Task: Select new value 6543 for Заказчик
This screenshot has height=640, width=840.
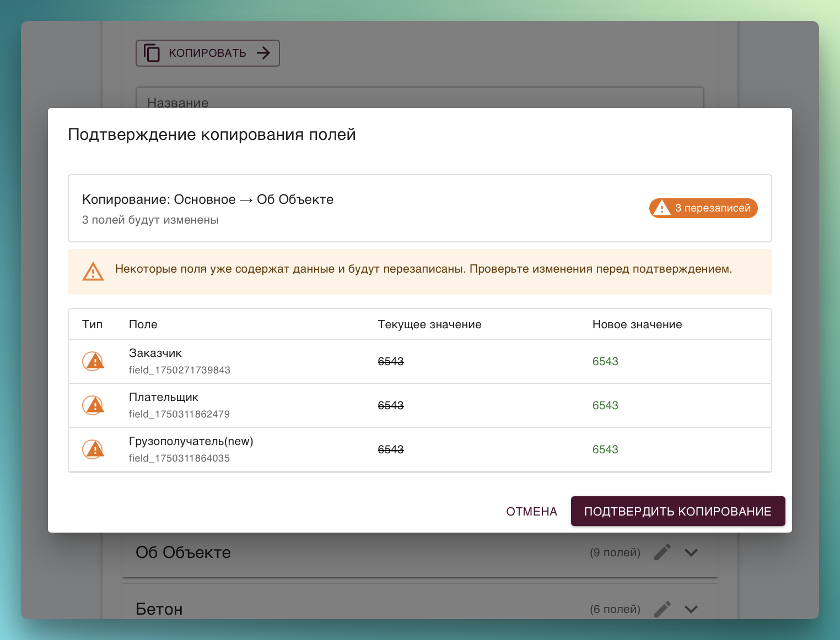Action: pos(605,361)
